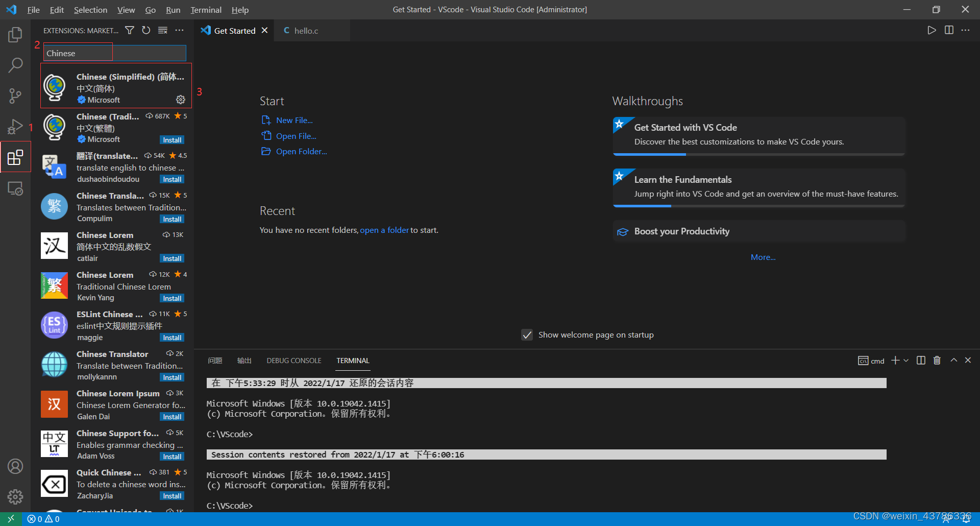Open the Terminal menu
Screen dimensions: 980x526
tap(206, 10)
